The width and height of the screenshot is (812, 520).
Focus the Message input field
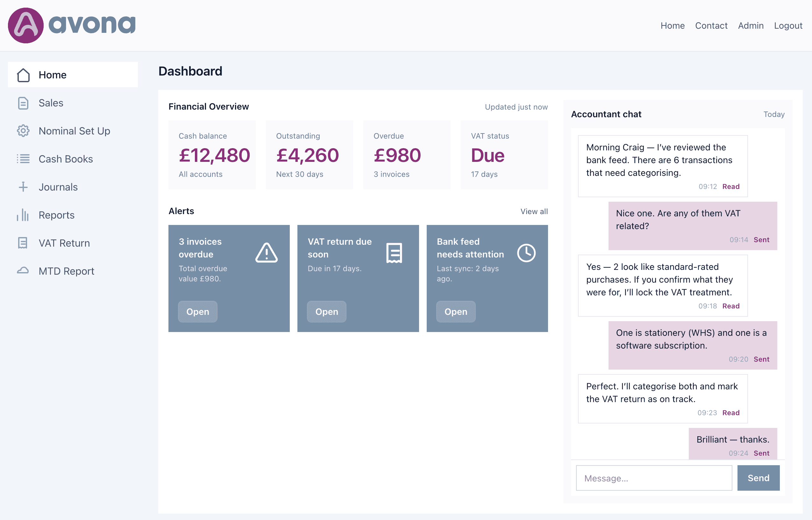click(653, 478)
